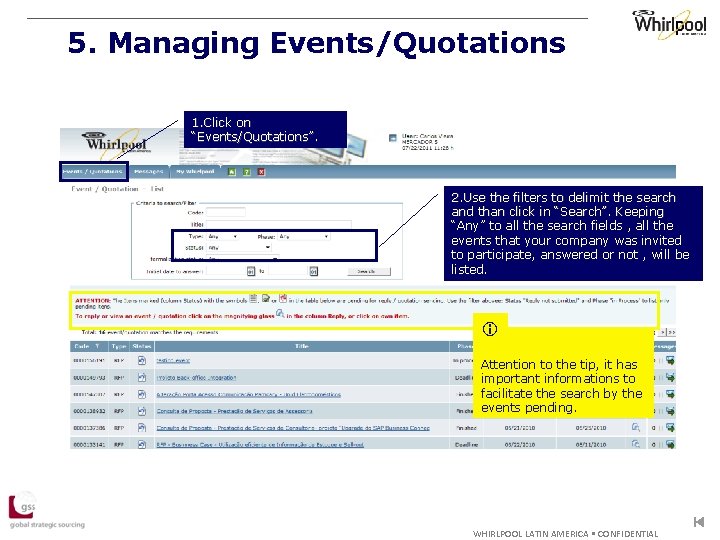This screenshot has width=720, height=540.
Task: Open the 'Upgrade do SAP Business Connec' proposal link
Action: [293, 428]
